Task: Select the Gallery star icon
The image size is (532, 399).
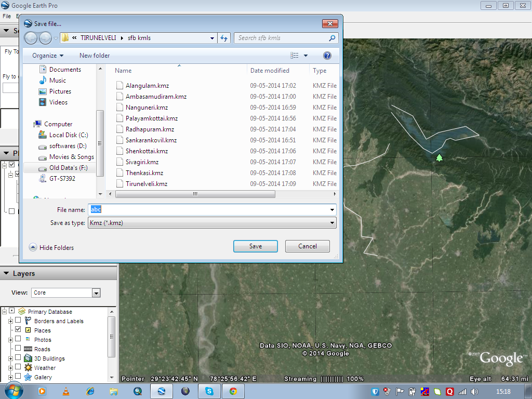Action: pos(28,377)
